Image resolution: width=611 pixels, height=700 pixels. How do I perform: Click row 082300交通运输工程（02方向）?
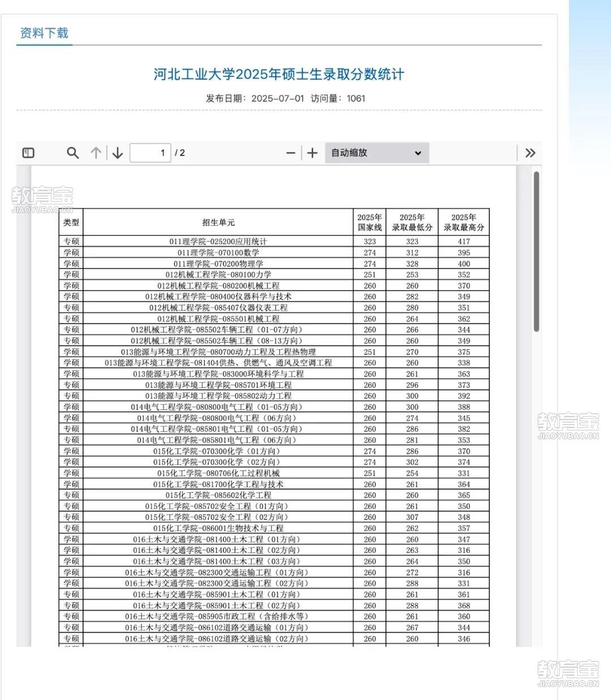point(274,584)
